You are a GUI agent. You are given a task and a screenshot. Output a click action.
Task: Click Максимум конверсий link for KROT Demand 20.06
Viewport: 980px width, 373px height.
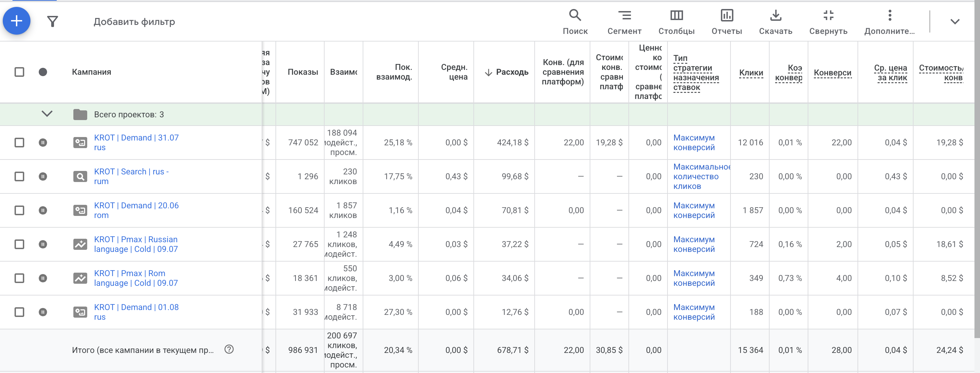point(693,210)
